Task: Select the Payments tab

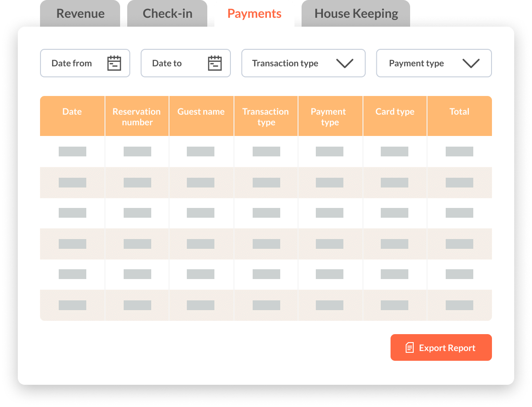Action: [x=254, y=14]
